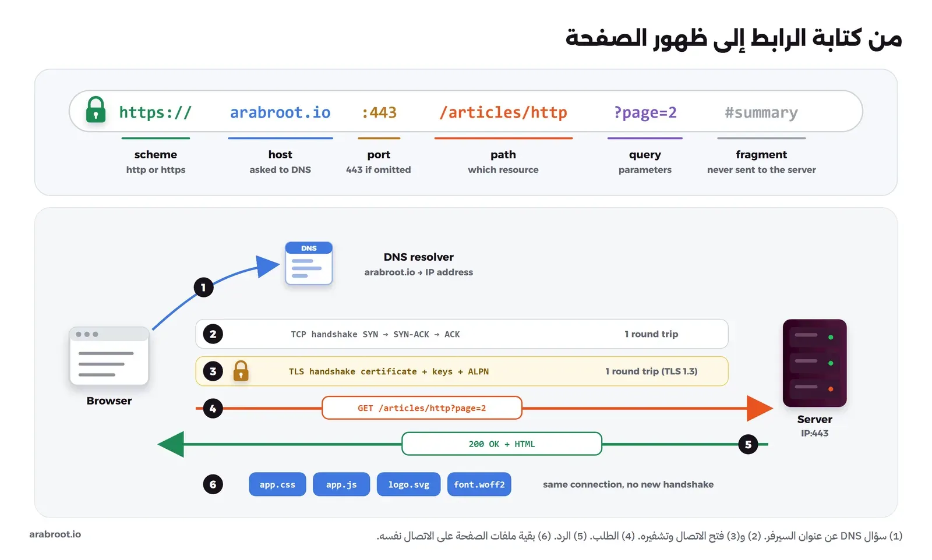932x560 pixels.
Task: Select the logo.svg file chip
Action: click(409, 484)
